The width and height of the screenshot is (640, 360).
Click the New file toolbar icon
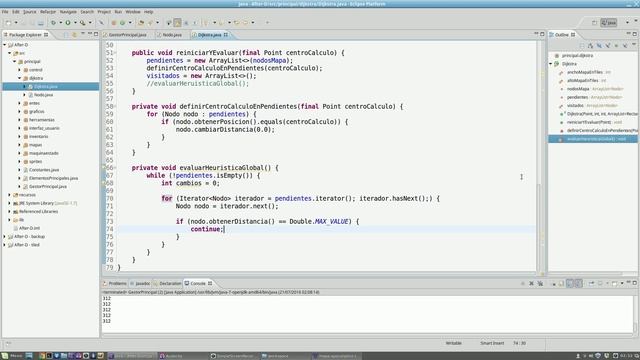[x=8, y=23]
